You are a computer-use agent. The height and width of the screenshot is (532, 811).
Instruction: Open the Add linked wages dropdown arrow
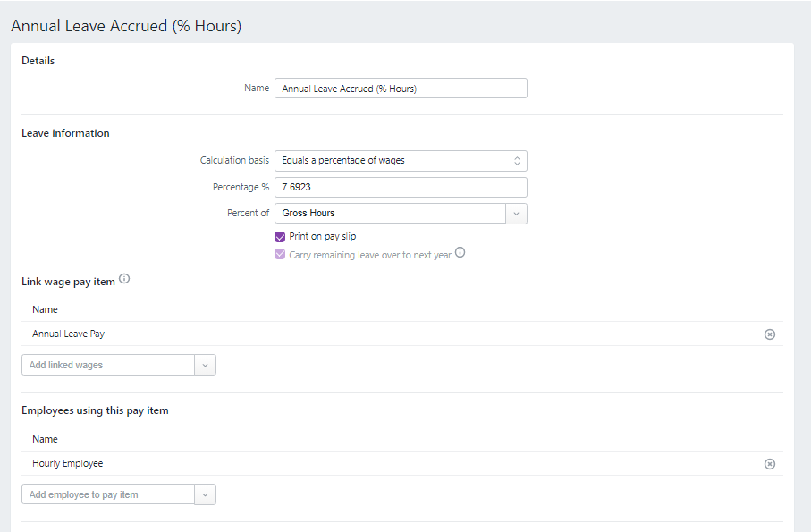click(x=205, y=365)
